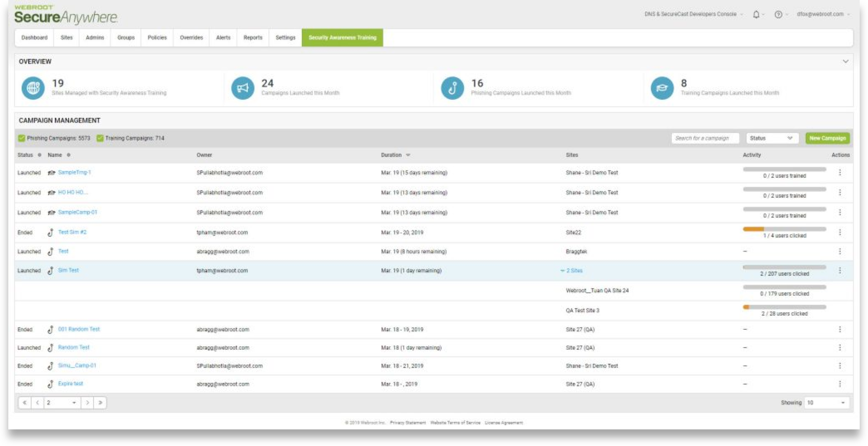Open actions menu for Simu_Camp-01 row
868x446 pixels.
(840, 366)
